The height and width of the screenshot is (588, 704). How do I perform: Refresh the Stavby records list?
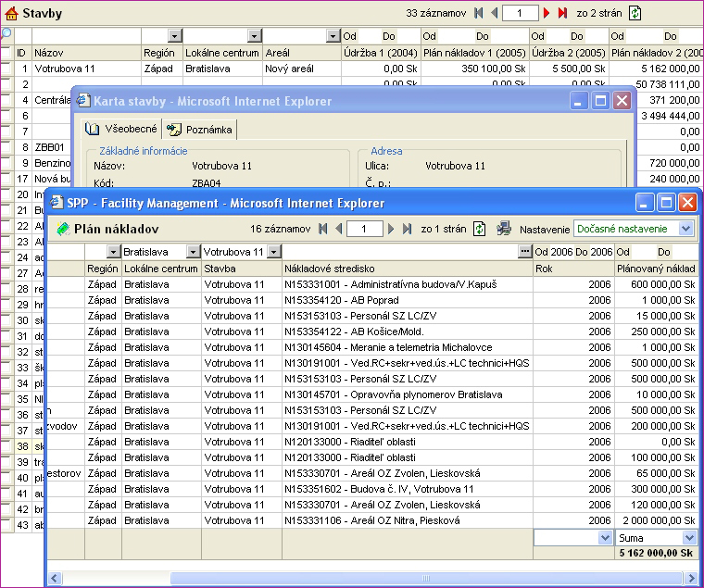pyautogui.click(x=635, y=13)
